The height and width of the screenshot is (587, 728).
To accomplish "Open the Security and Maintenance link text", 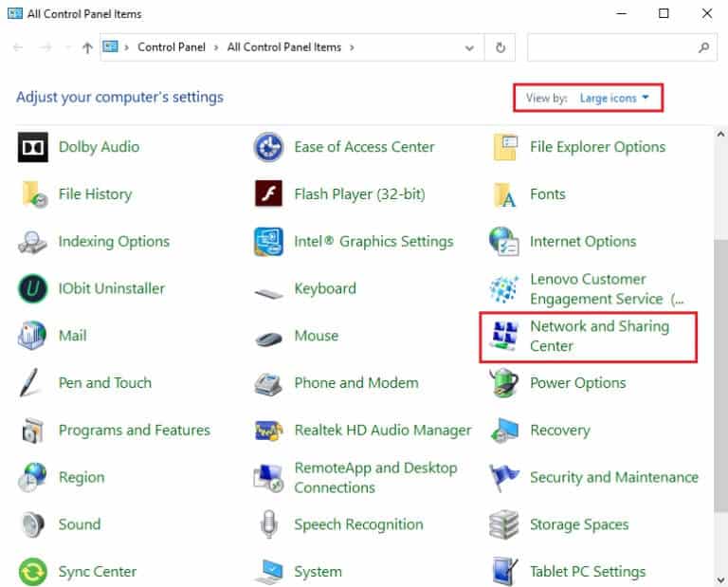I will (x=614, y=477).
